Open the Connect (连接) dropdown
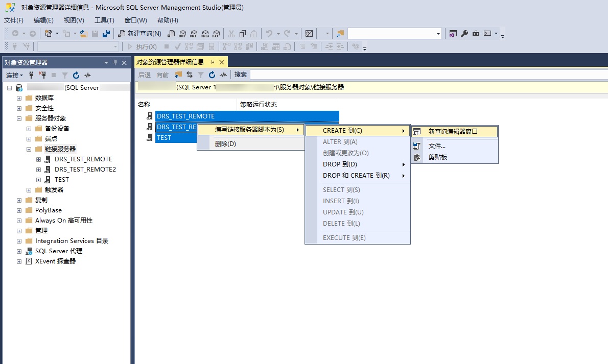This screenshot has width=608, height=364. coord(14,75)
